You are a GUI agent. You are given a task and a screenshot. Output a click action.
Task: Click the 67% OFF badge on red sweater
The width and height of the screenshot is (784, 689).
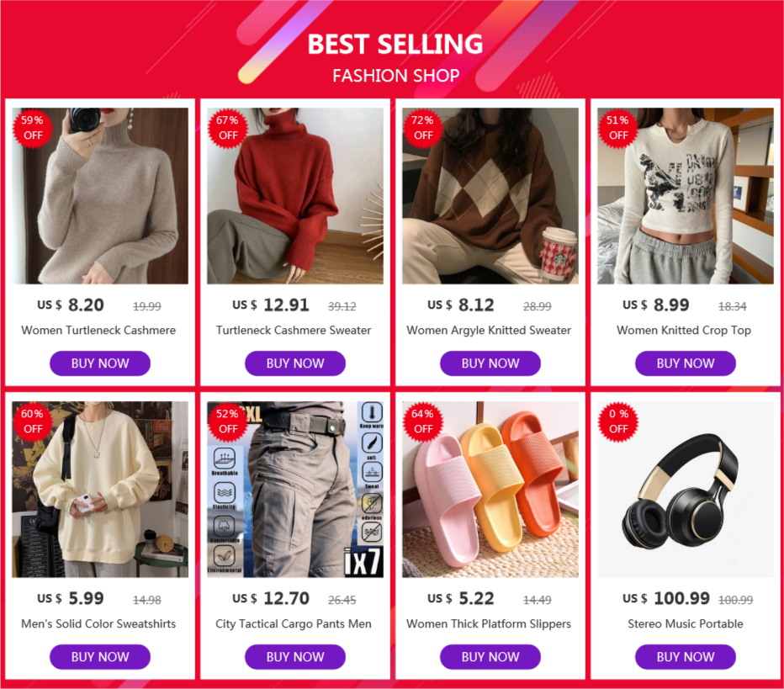click(x=227, y=128)
